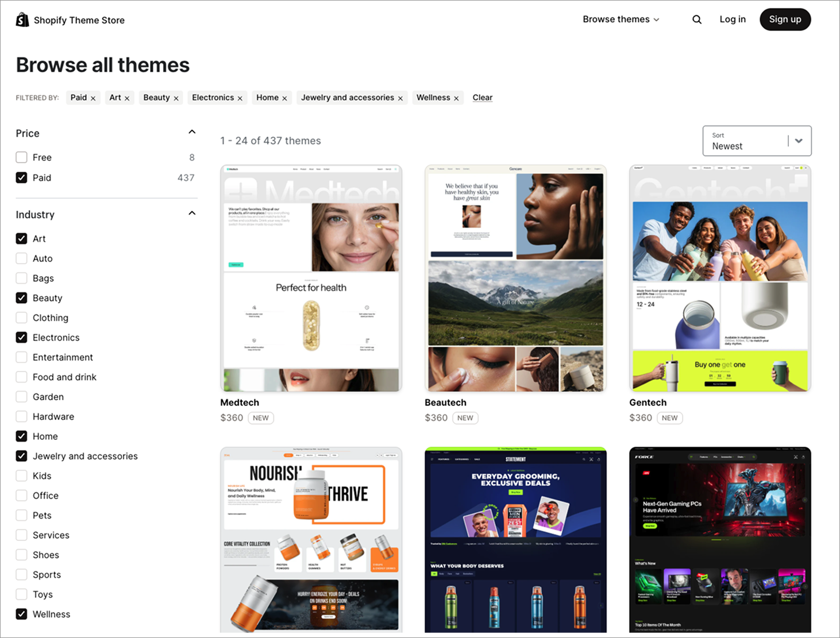Image resolution: width=840 pixels, height=638 pixels.
Task: Remove the Art filter chip
Action: click(x=128, y=98)
